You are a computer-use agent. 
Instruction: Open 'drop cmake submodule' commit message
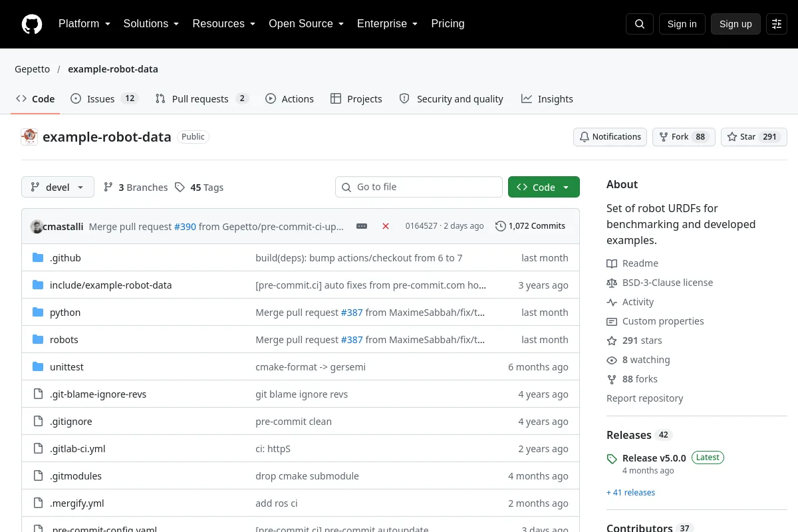click(x=307, y=476)
